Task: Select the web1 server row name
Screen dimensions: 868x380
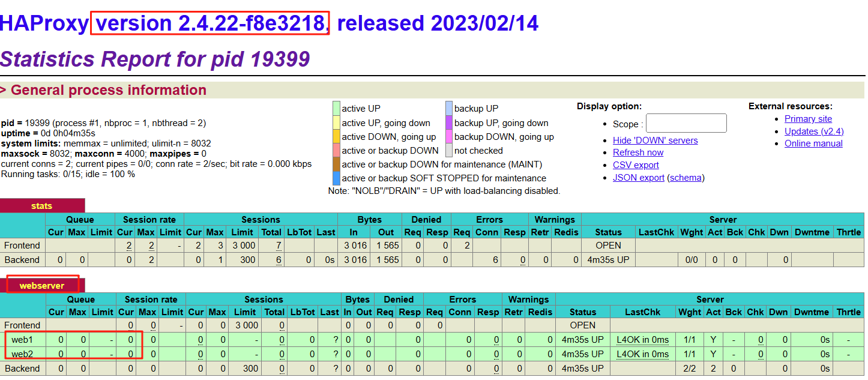Action: tap(23, 340)
